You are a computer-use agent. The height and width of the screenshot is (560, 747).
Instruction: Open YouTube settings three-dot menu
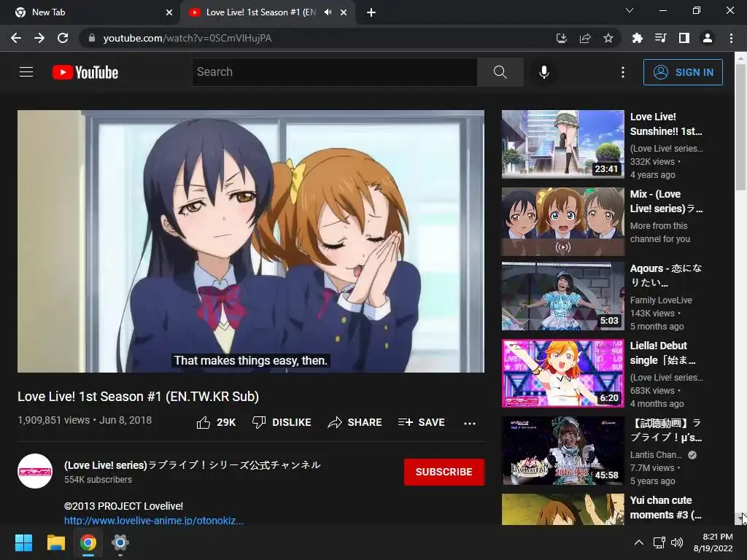[623, 72]
